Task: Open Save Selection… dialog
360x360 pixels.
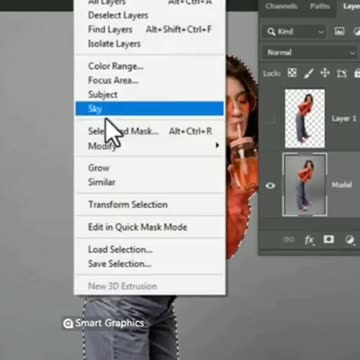Action: [150, 264]
